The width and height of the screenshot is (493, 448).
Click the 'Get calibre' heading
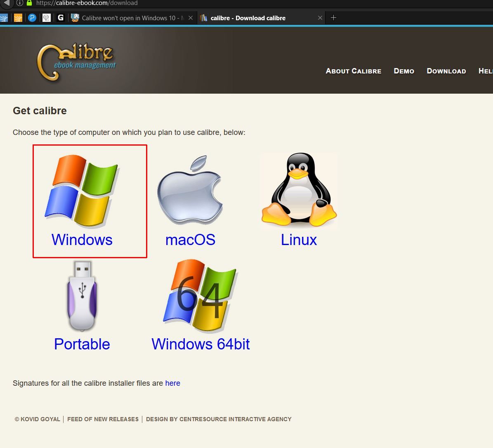[40, 111]
